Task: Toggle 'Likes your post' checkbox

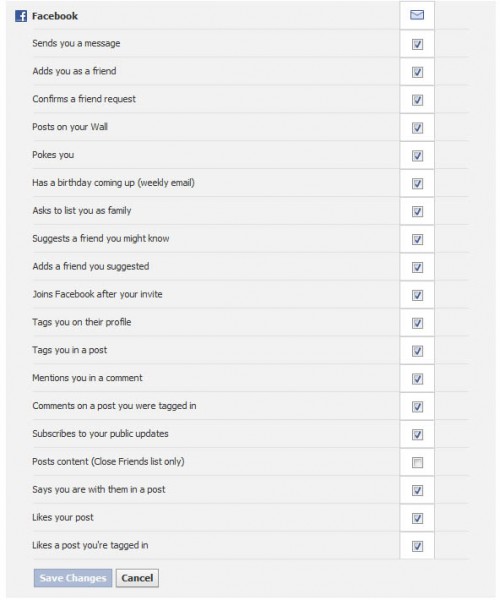Action: pyautogui.click(x=417, y=518)
